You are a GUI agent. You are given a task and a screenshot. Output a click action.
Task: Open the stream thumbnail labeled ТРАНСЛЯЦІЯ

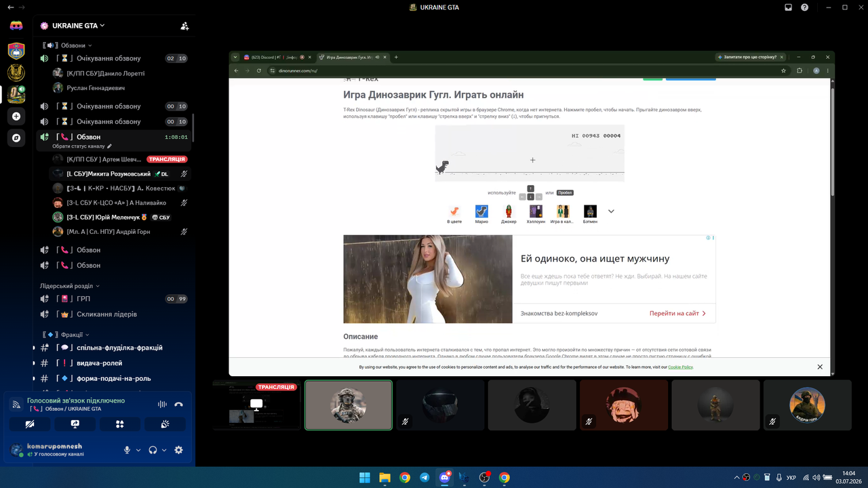[256, 405]
